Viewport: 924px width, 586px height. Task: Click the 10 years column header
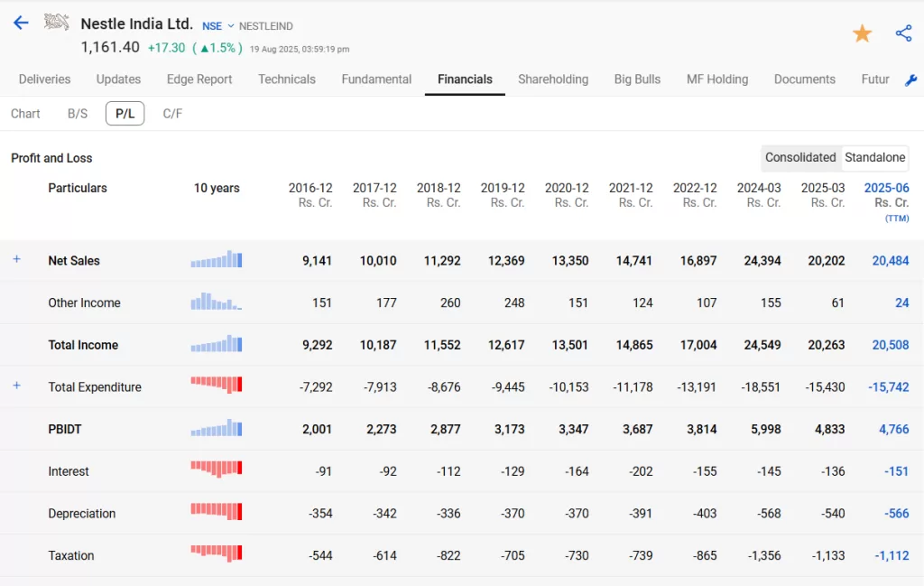click(x=217, y=188)
